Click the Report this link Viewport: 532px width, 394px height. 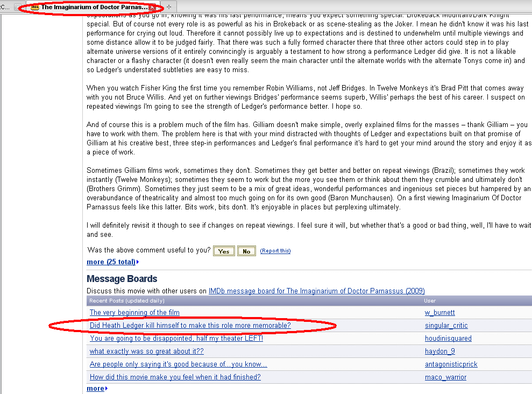pos(275,251)
